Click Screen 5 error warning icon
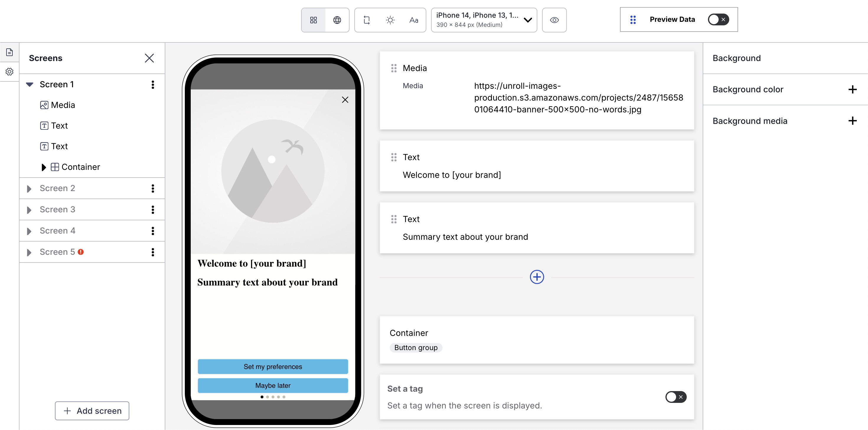The height and width of the screenshot is (430, 868). [81, 252]
